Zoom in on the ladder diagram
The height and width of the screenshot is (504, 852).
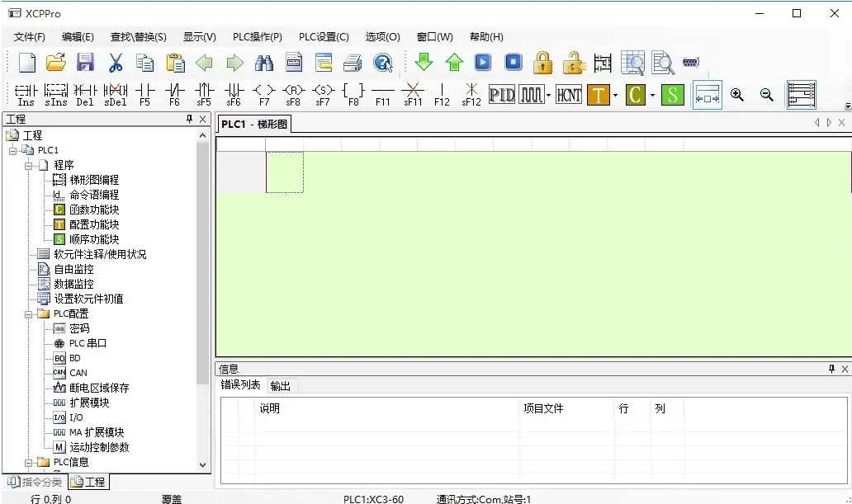pyautogui.click(x=736, y=94)
